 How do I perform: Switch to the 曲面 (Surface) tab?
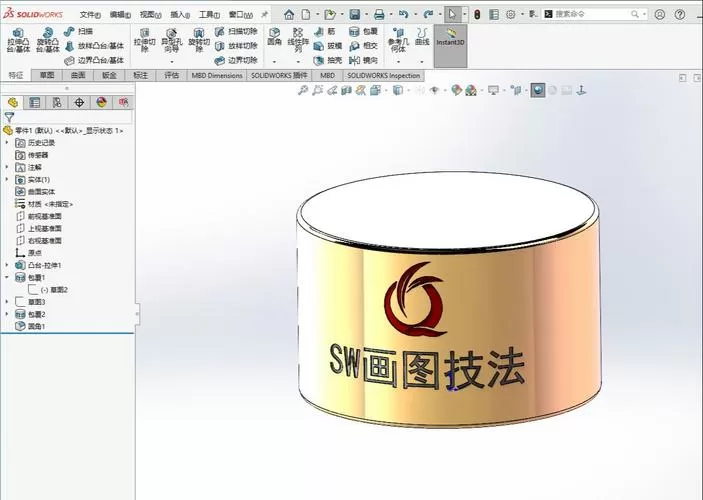pos(78,75)
